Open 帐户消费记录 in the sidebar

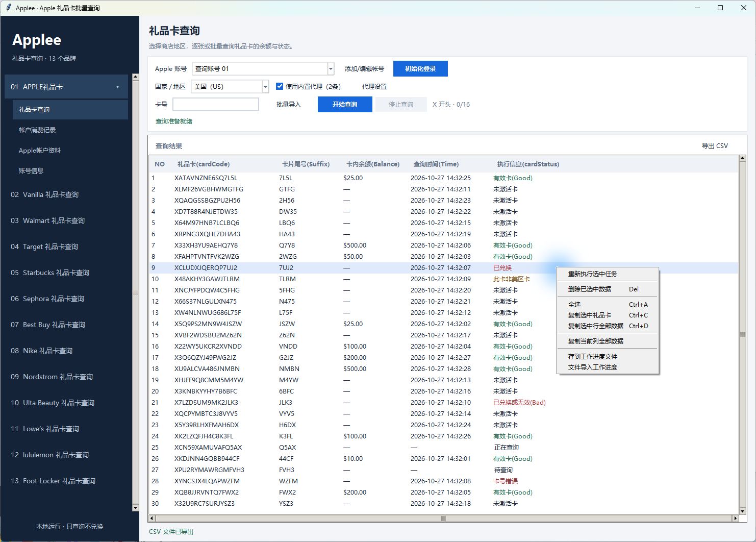[37, 130]
